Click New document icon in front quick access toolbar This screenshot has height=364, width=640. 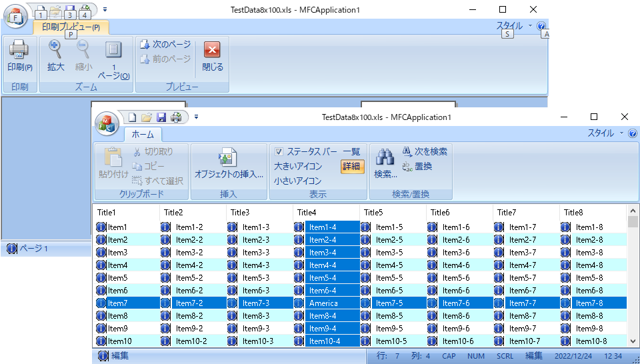tap(132, 117)
